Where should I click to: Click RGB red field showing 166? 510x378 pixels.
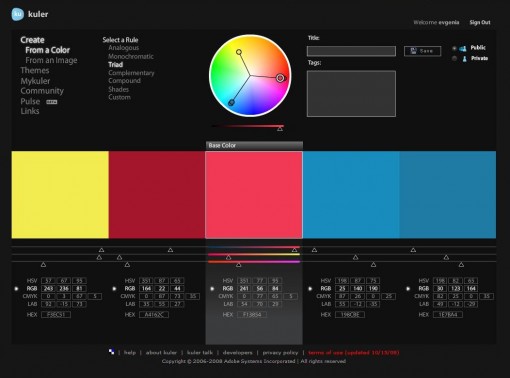click(146, 289)
